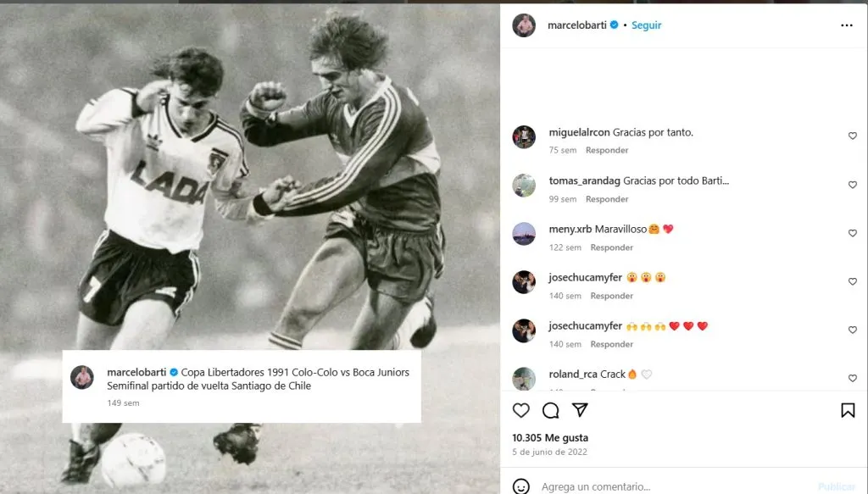Like tomas_arandag's comment
The image size is (868, 494).
pyautogui.click(x=853, y=185)
